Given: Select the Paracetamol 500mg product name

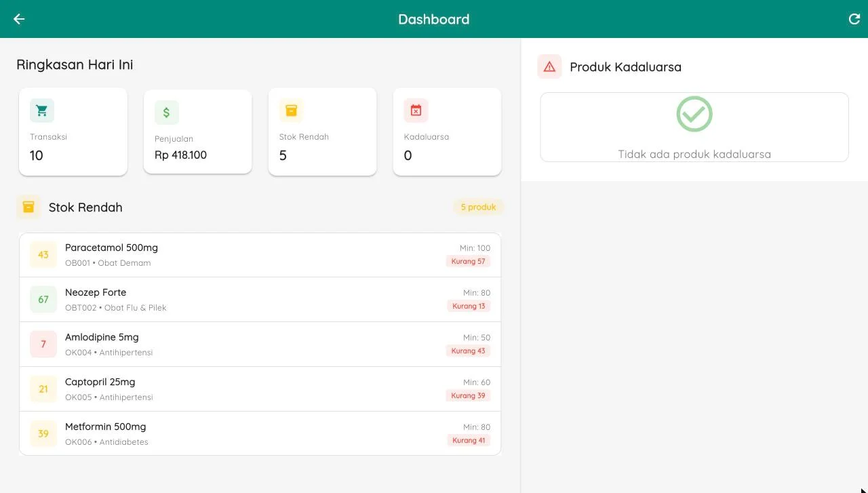Looking at the screenshot, I should coord(111,248).
